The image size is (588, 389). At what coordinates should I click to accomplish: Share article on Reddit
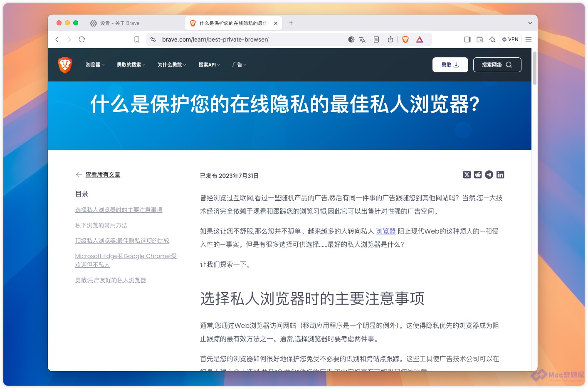point(478,175)
